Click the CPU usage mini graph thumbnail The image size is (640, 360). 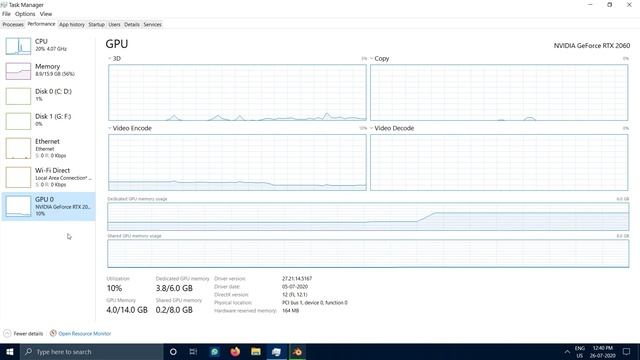(x=18, y=46)
